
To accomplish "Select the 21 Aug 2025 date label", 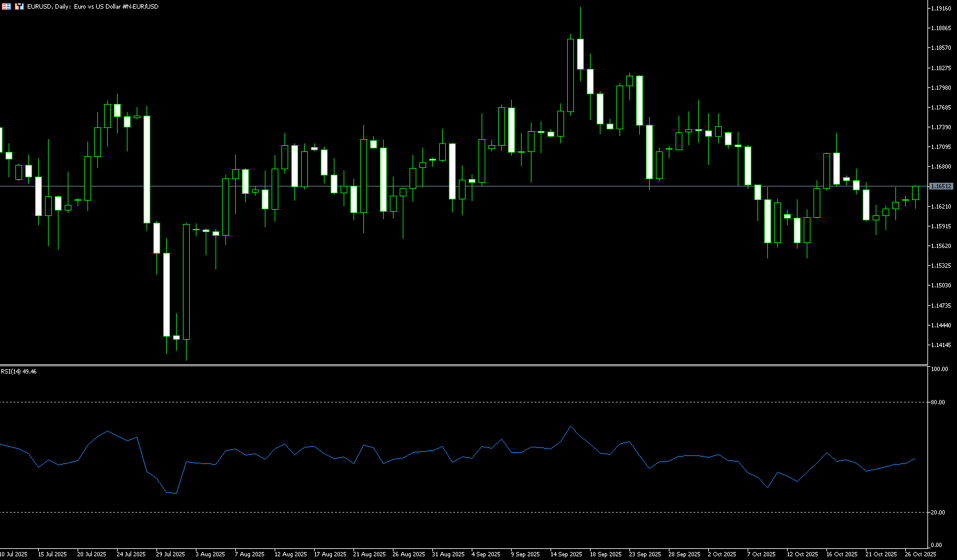I will 369,554.
